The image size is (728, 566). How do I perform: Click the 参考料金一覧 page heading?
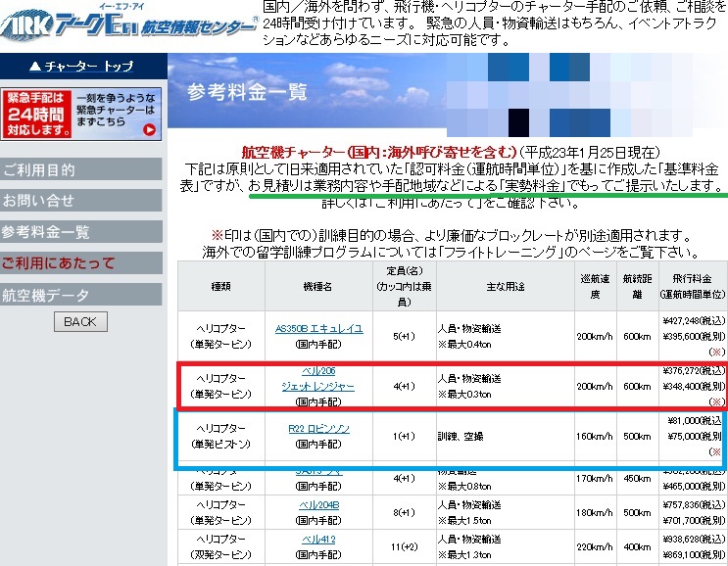coord(247,92)
